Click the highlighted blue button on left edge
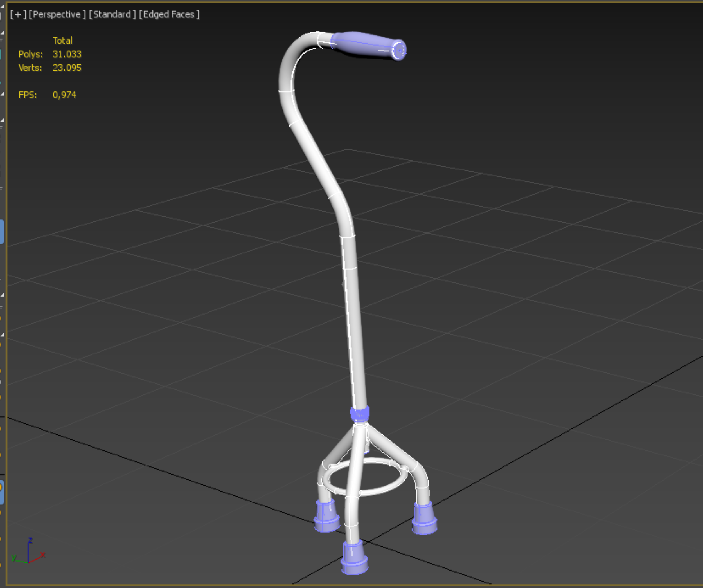Screen dimensions: 703x588 [x=1, y=232]
